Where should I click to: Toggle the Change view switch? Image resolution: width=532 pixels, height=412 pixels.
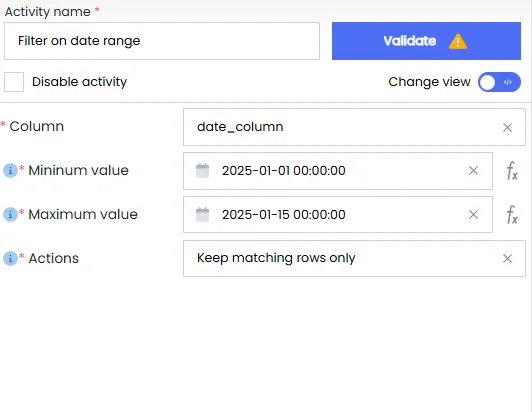point(499,82)
